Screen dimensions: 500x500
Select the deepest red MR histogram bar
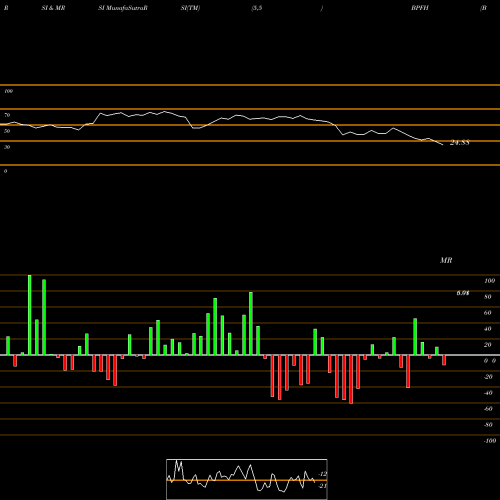351,379
